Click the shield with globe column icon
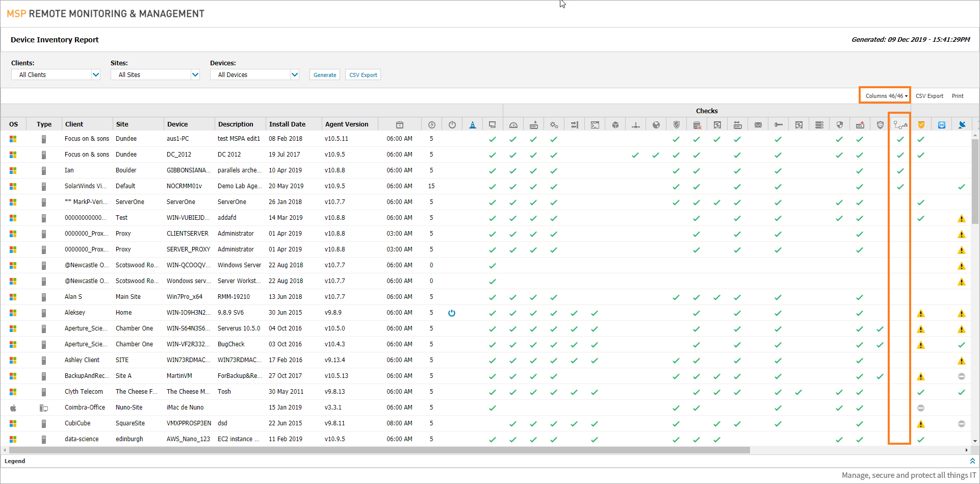 click(881, 124)
